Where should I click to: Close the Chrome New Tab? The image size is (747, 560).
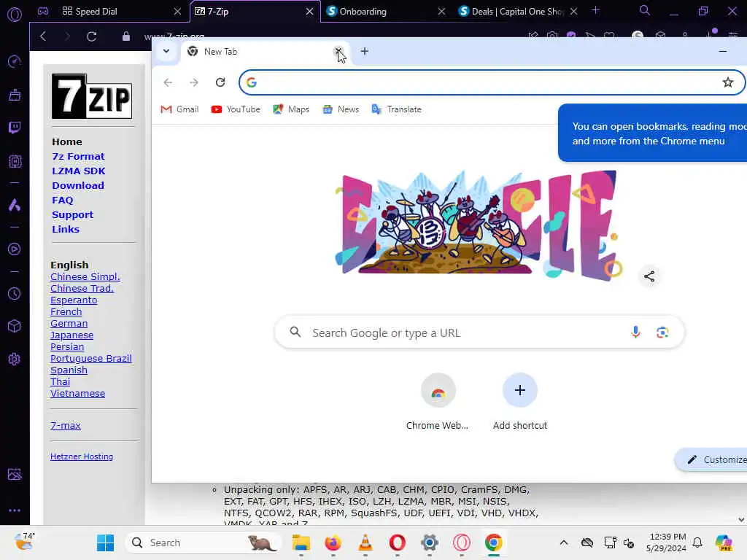click(x=338, y=52)
